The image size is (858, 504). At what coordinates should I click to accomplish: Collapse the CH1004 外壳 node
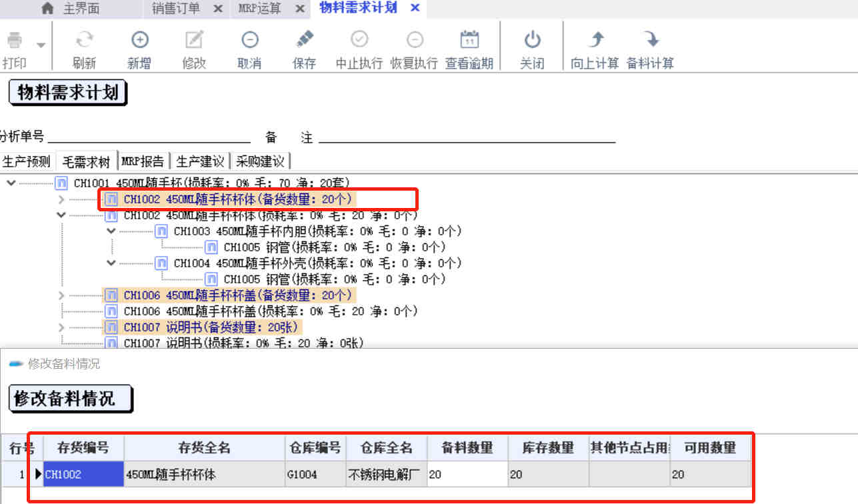111,263
